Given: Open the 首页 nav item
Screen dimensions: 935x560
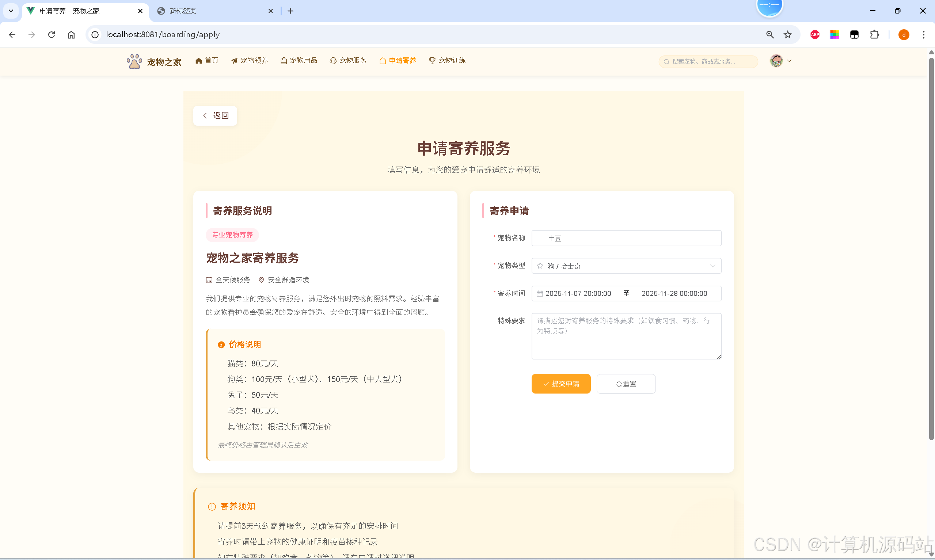Looking at the screenshot, I should pos(207,60).
